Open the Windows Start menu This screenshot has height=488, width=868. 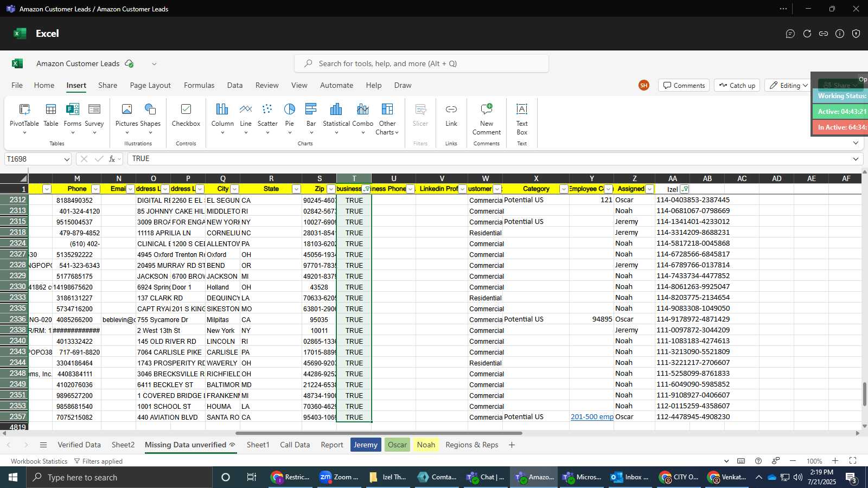13,477
